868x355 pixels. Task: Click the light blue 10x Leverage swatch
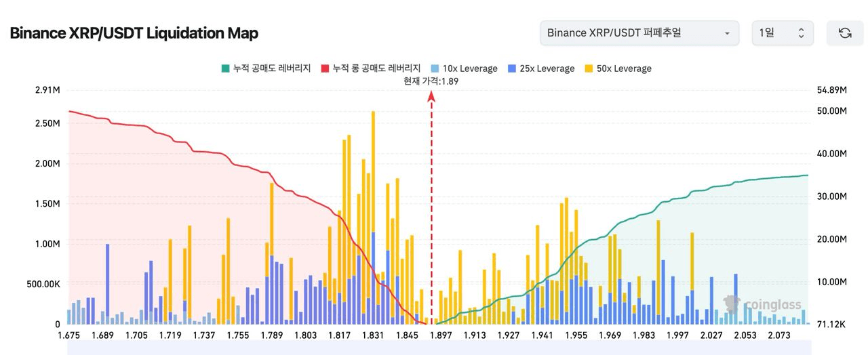(435, 68)
